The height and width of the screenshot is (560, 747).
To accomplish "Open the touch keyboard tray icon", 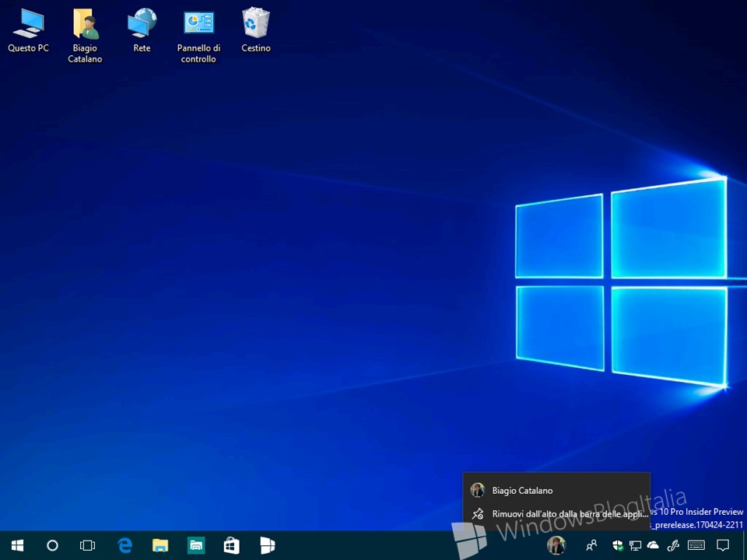I will 696,545.
